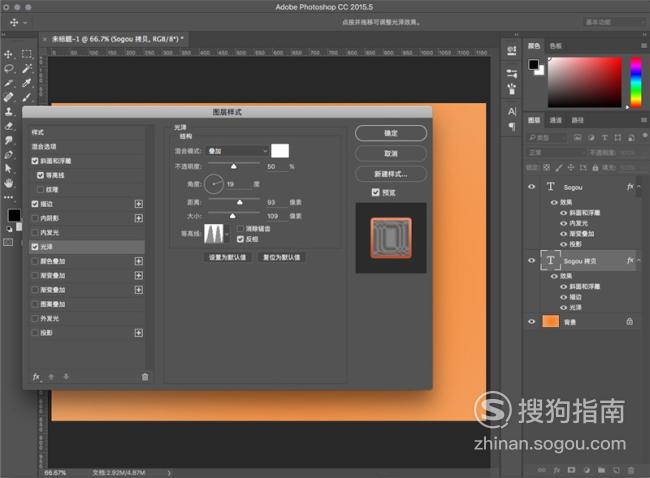Click the fx icon below the styles list
Viewport: 650px width, 478px height.
coord(36,377)
